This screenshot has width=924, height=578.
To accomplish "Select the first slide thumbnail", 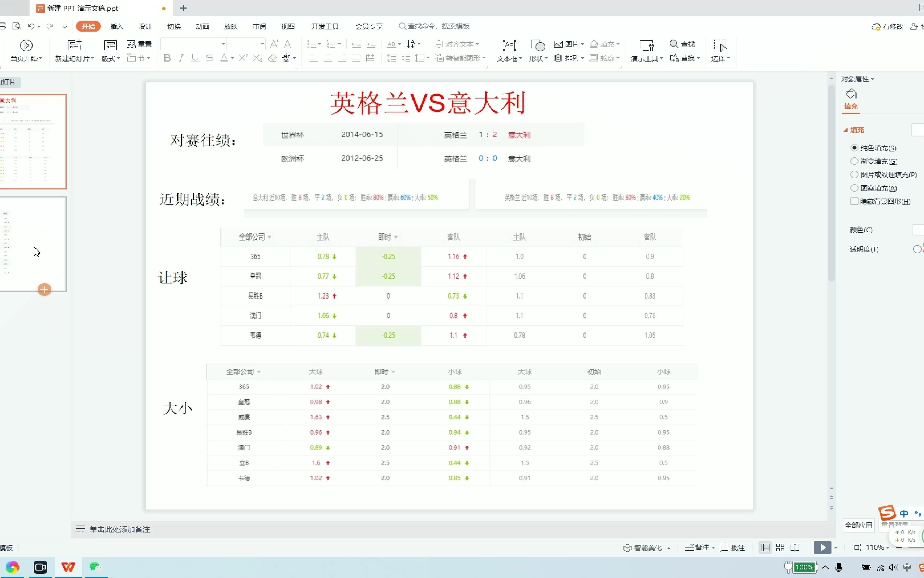I will (x=33, y=142).
